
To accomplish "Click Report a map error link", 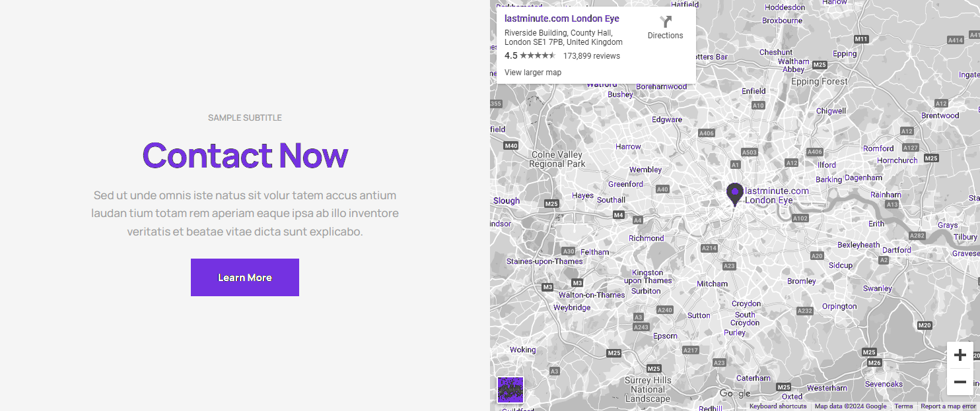I will click(948, 406).
